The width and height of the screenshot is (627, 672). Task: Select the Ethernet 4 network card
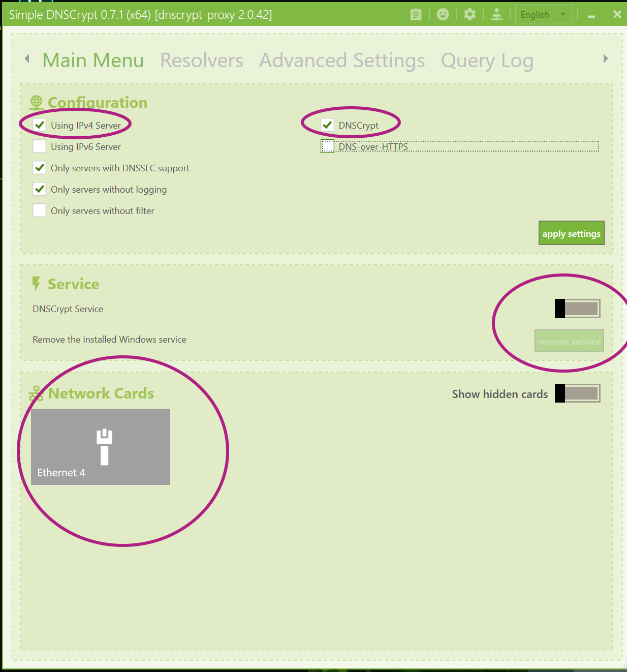[101, 447]
